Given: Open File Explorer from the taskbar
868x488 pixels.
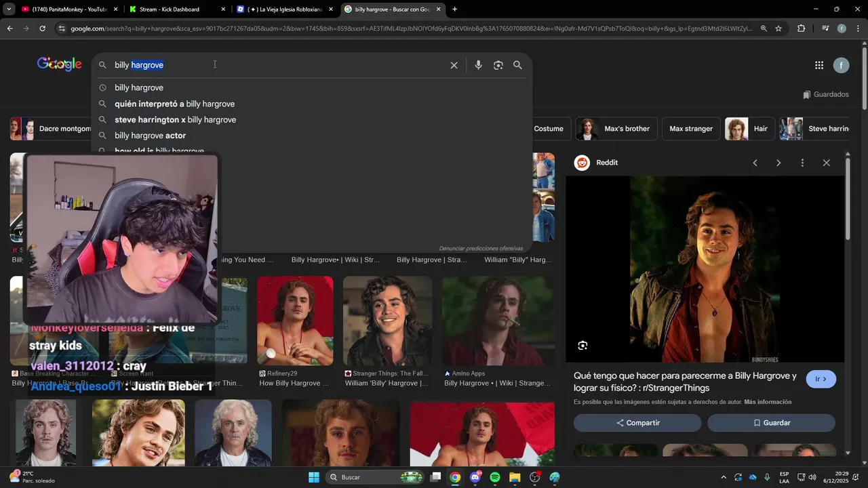Looking at the screenshot, I should click(x=515, y=477).
